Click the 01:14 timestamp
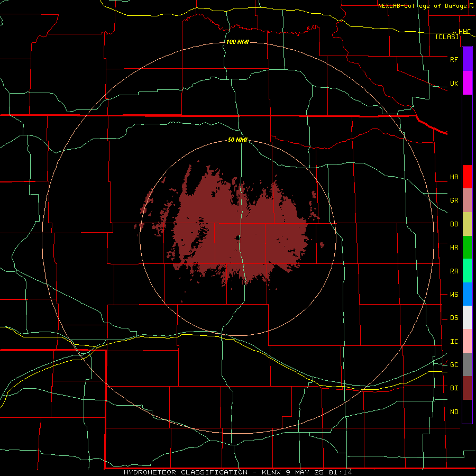This screenshot has width=476, height=476. click(x=340, y=472)
